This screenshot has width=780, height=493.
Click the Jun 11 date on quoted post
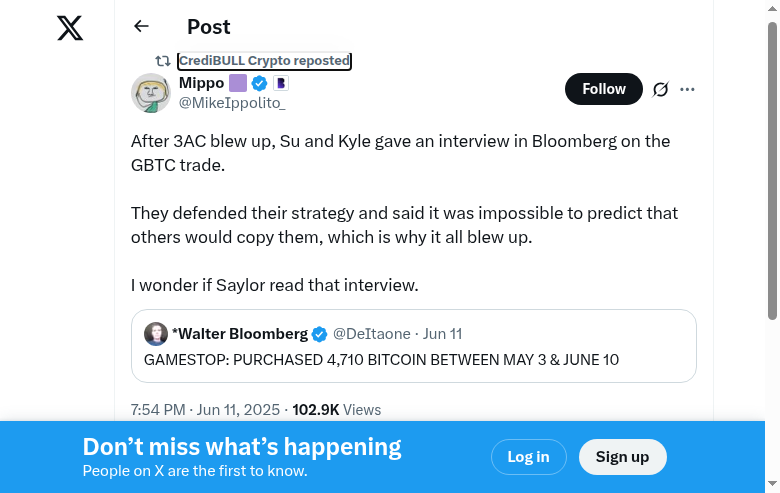[442, 334]
